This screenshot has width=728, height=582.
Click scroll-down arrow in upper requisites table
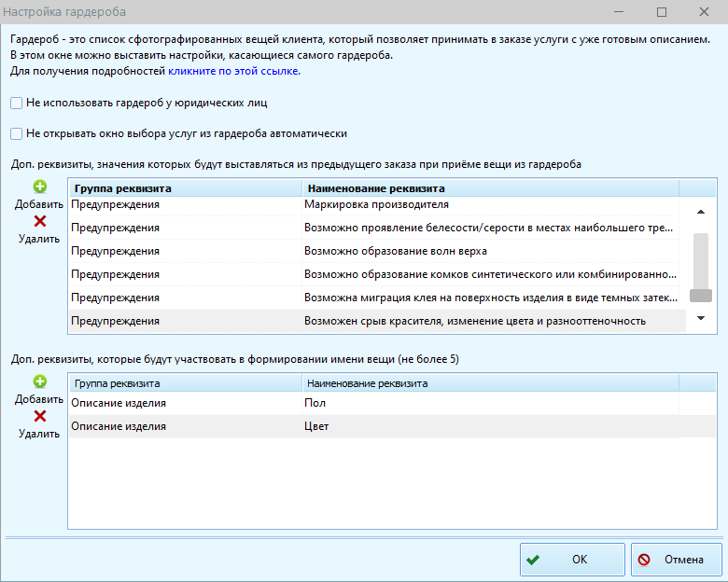coord(701,318)
